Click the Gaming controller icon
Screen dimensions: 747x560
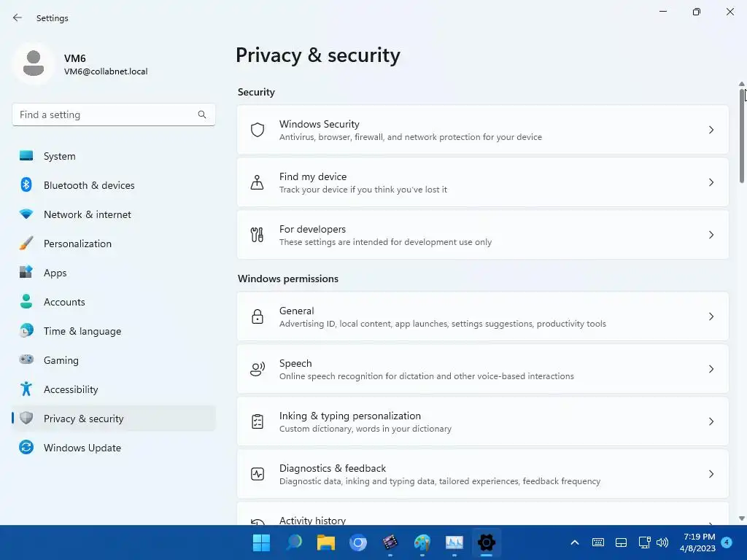point(26,359)
